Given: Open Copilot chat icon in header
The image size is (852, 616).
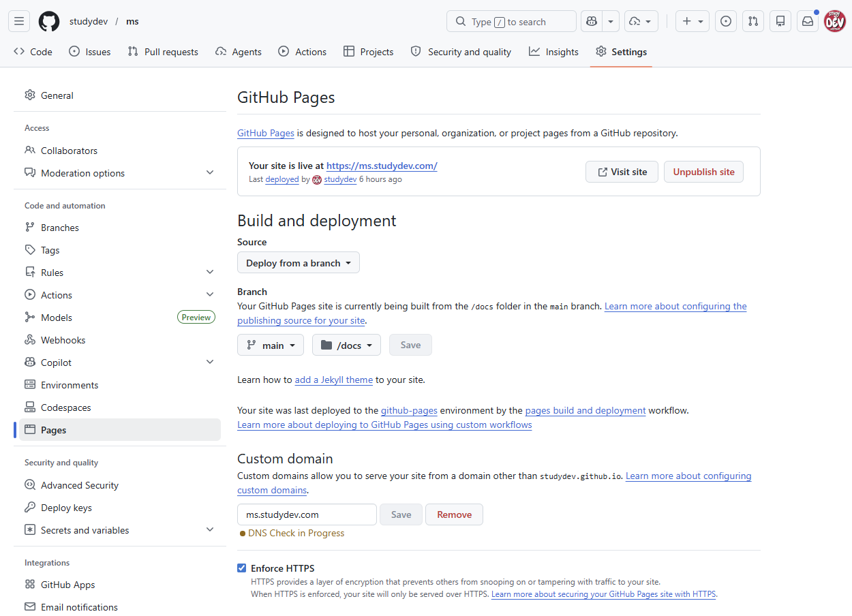Looking at the screenshot, I should point(591,21).
